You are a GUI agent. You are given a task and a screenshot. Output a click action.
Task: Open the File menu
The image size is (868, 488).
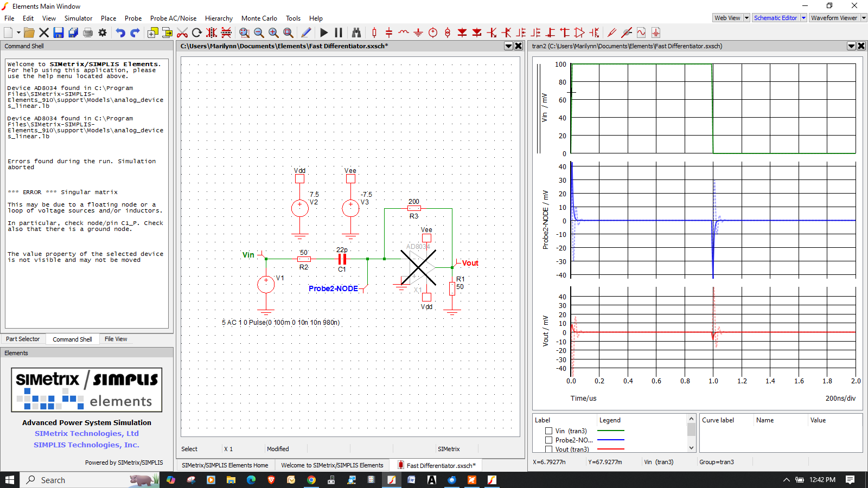click(x=9, y=18)
